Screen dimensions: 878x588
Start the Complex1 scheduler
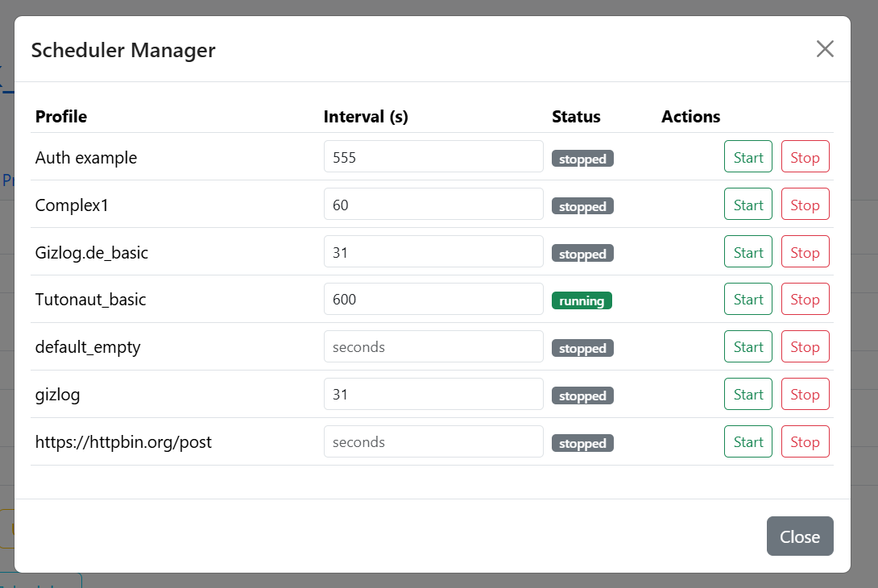pos(748,205)
